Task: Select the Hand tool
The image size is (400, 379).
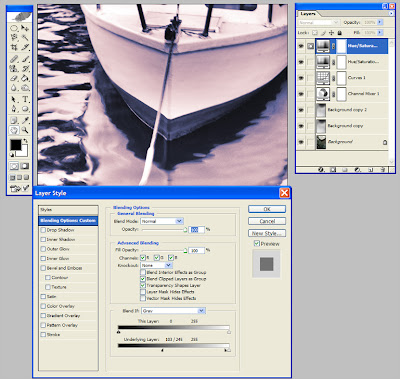Action: coord(14,130)
